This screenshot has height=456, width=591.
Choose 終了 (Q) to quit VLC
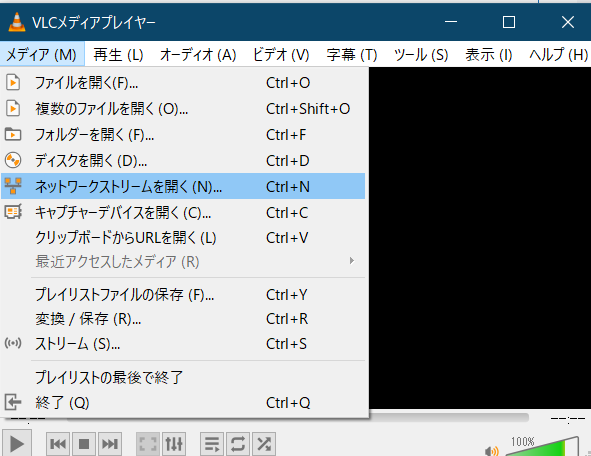183,402
